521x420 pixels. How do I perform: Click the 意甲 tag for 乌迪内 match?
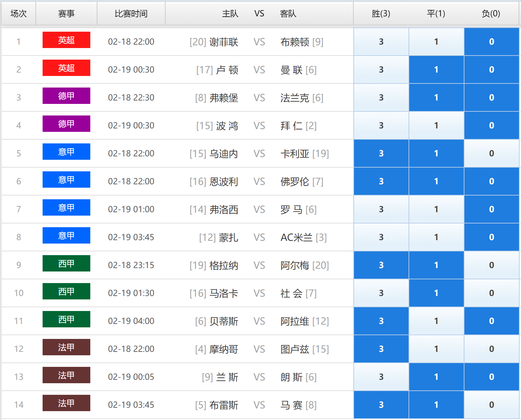pyautogui.click(x=66, y=152)
